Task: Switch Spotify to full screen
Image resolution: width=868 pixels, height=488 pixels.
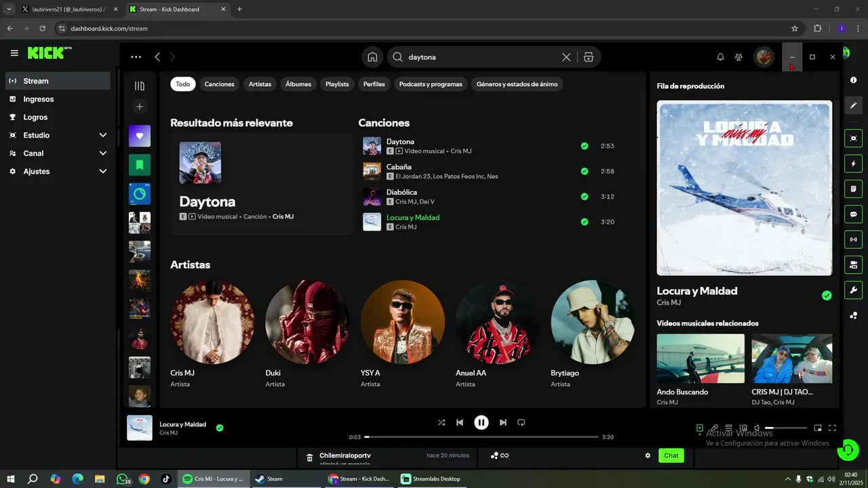Action: point(832,428)
